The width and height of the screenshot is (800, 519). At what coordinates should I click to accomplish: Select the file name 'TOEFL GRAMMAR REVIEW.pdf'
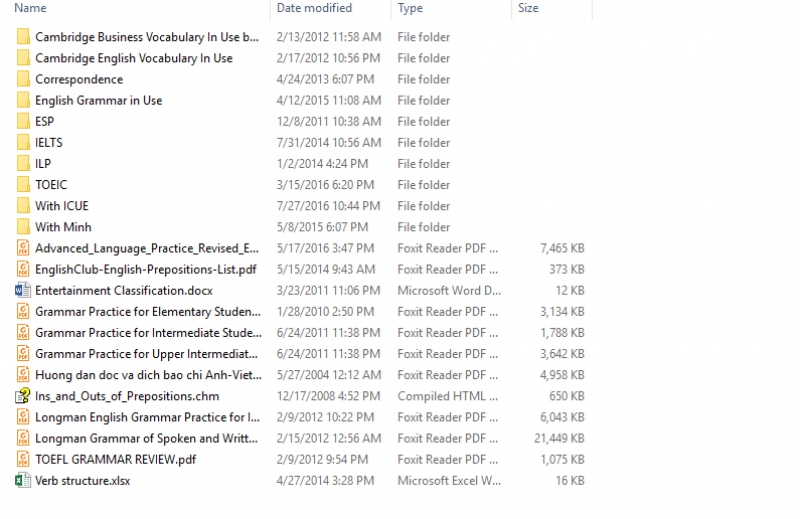pyautogui.click(x=116, y=459)
